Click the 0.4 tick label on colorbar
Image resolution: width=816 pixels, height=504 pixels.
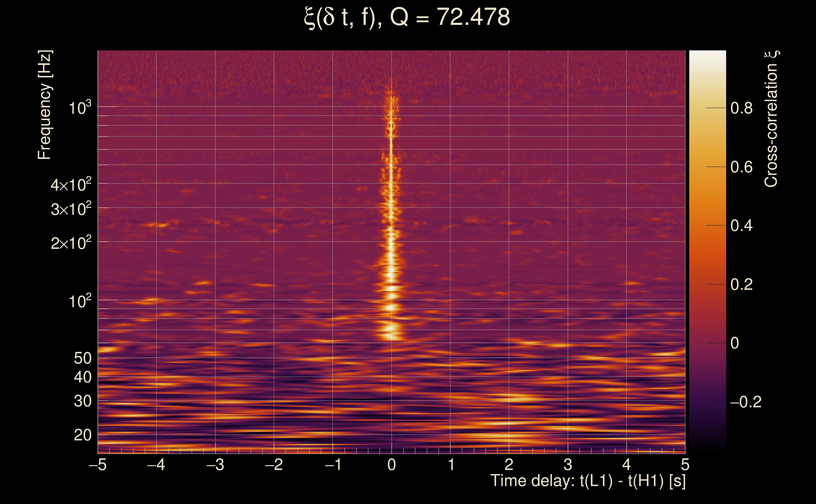[x=741, y=226]
